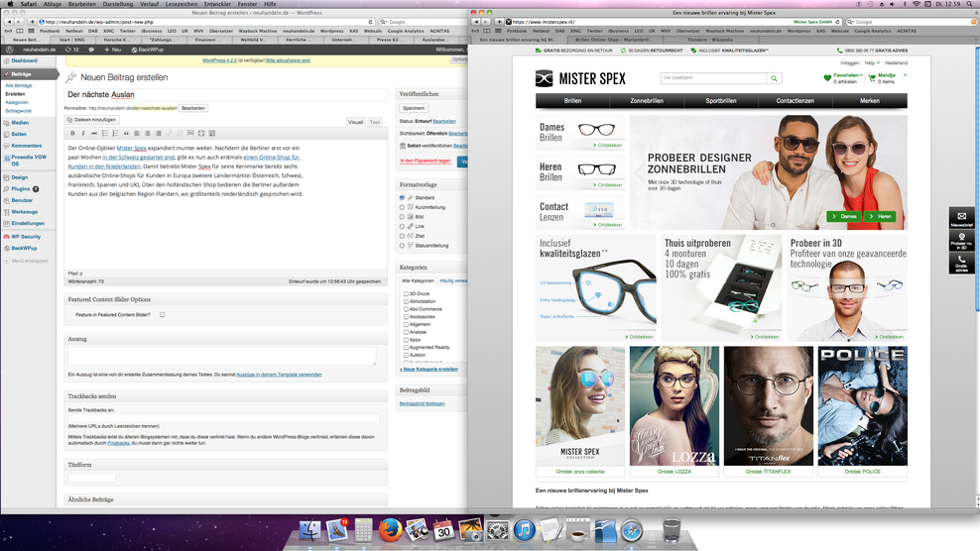This screenshot has width=980, height=551.
Task: Click post title field Der nächste Auslan
Action: (x=225, y=95)
